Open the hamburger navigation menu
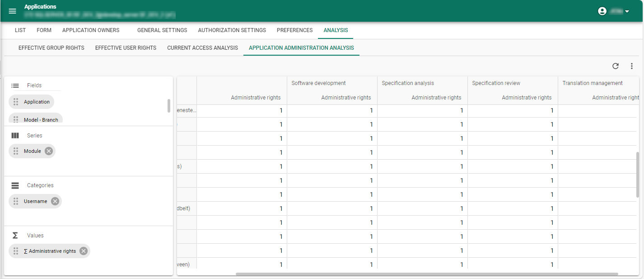The image size is (644, 279). pyautogui.click(x=12, y=11)
